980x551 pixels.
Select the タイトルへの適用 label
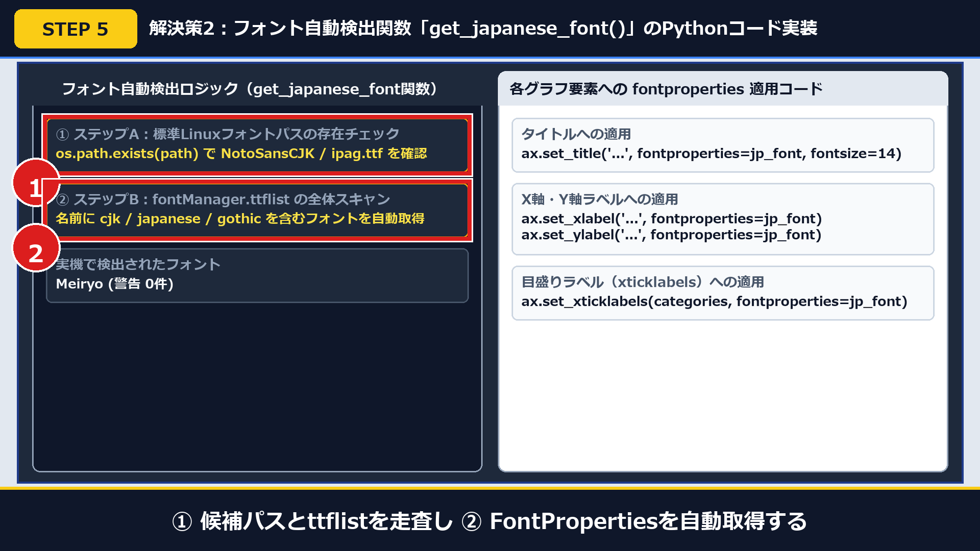click(x=576, y=134)
